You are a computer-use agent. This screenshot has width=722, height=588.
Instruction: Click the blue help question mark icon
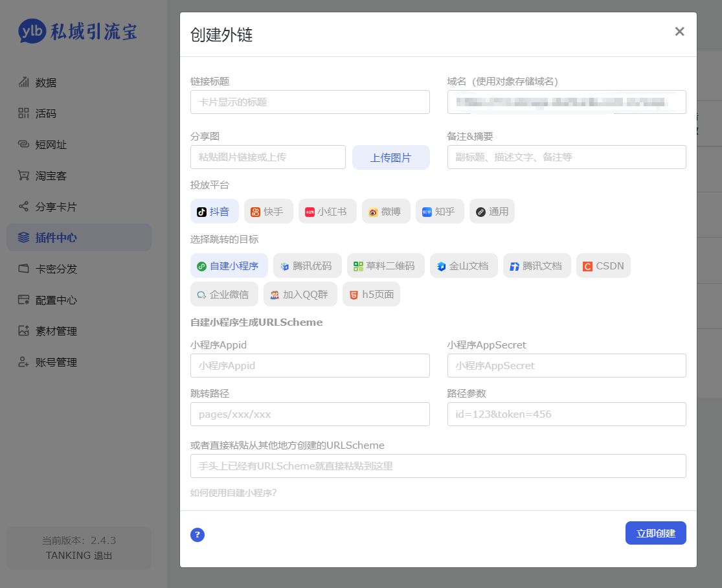[197, 534]
